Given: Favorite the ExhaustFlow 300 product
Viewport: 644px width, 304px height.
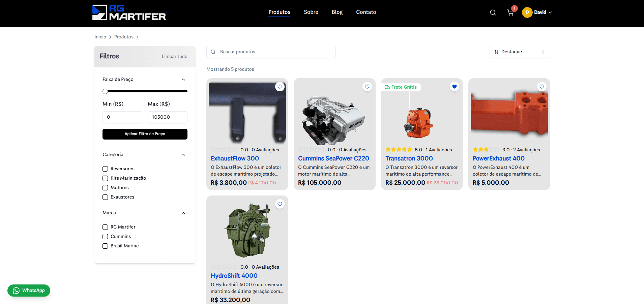Looking at the screenshot, I should 280,87.
